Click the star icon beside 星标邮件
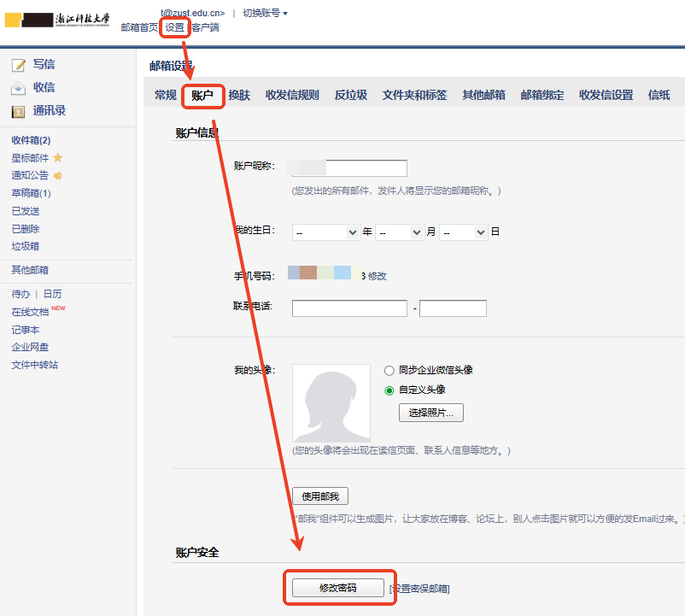Viewport: 685px width, 616px height. [58, 158]
